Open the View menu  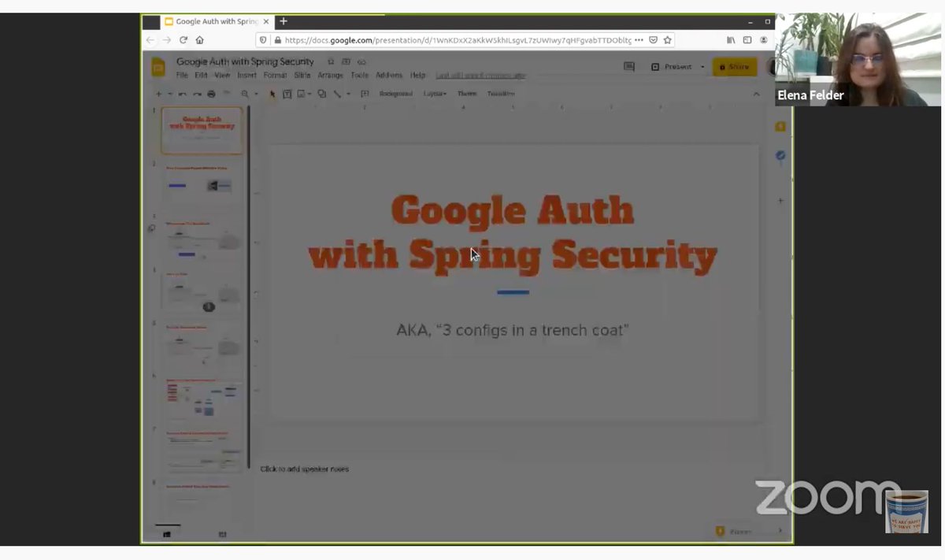(222, 76)
